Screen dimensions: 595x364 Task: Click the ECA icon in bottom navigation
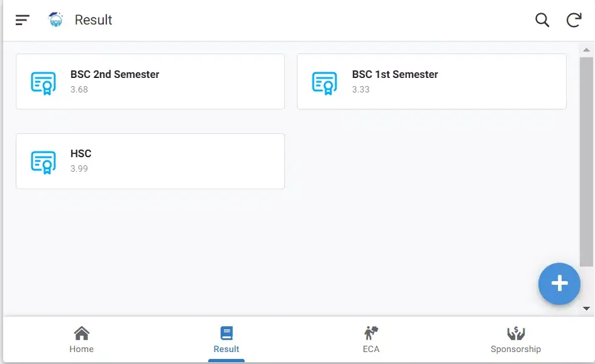(x=370, y=331)
